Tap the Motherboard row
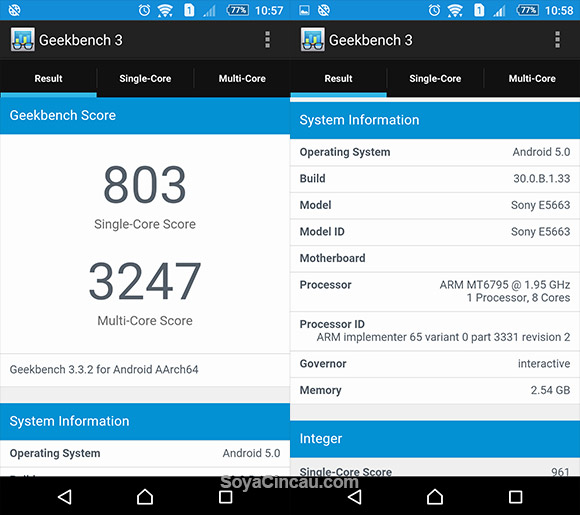580x515 pixels. tap(435, 259)
